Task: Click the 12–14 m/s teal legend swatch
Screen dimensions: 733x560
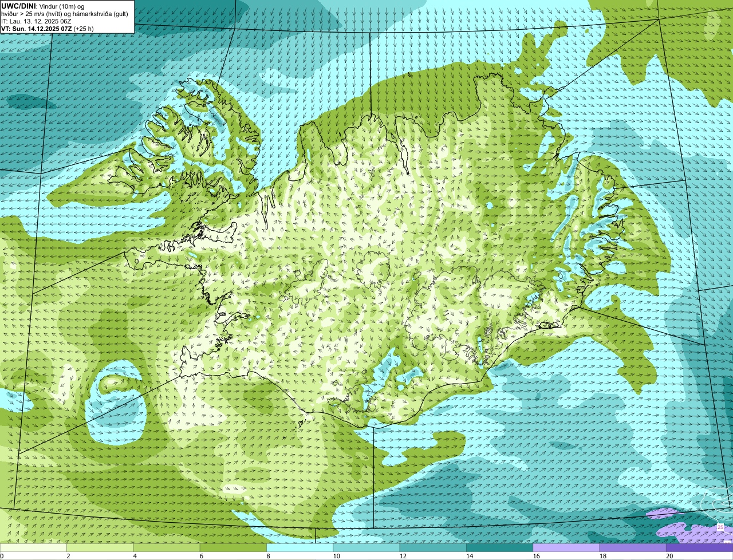Action: pos(433,547)
